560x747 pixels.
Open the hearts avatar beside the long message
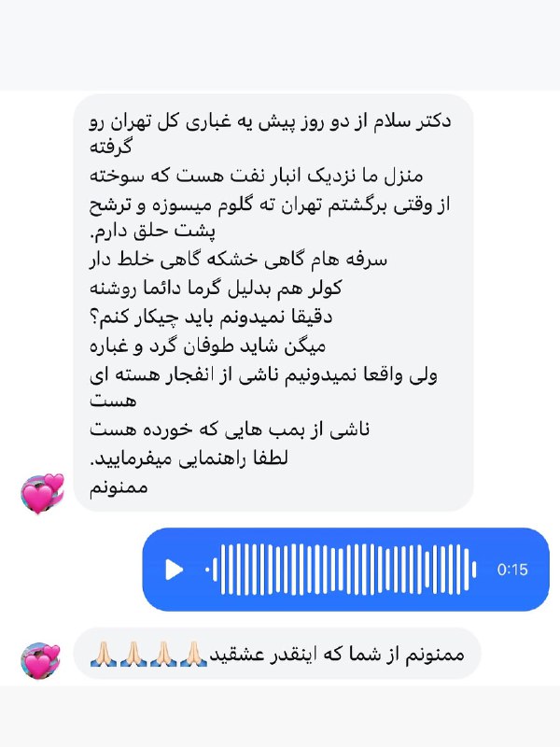[x=42, y=494]
